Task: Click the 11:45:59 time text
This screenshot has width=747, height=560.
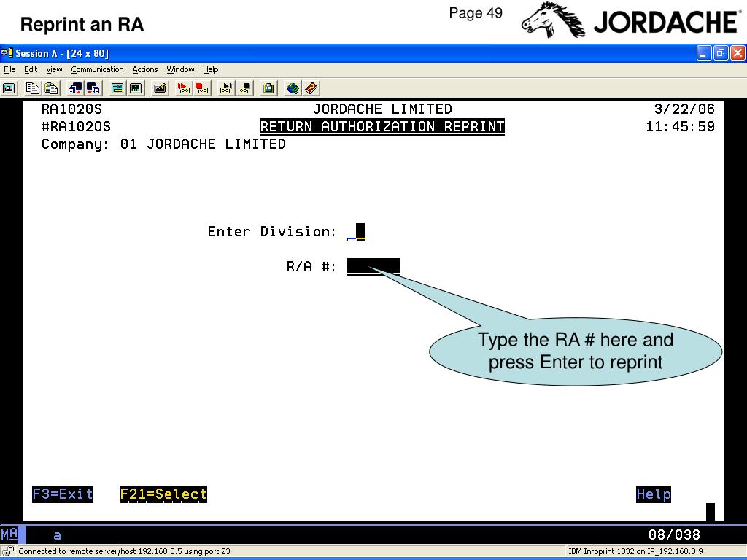Action: pos(681,127)
